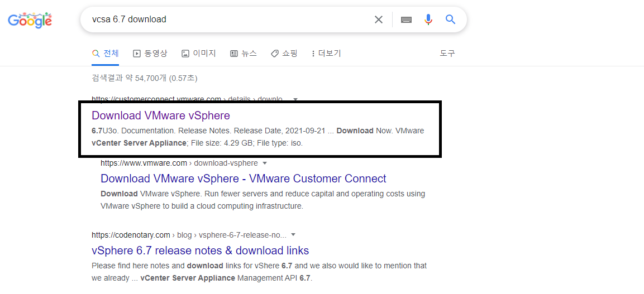Expand the arrow next to www.vmware.com URL
The image size is (644, 294).
coord(265,163)
